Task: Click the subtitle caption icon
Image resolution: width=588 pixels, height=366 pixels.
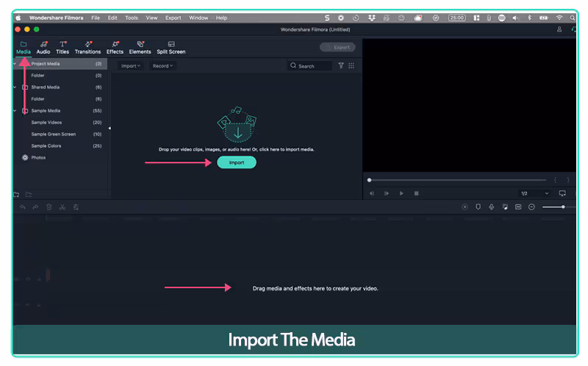Action: [518, 207]
